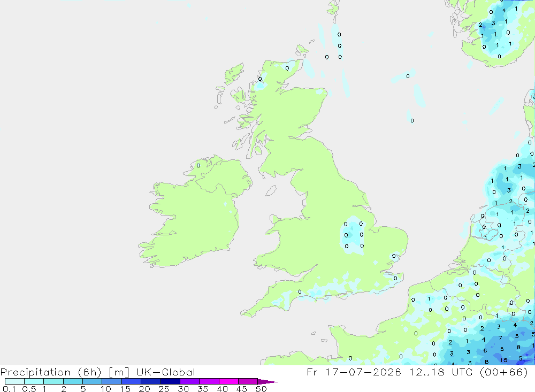The height and width of the screenshot is (392, 535).
Task: Select the arrow tip past 50 on legend
Action: tap(268, 382)
